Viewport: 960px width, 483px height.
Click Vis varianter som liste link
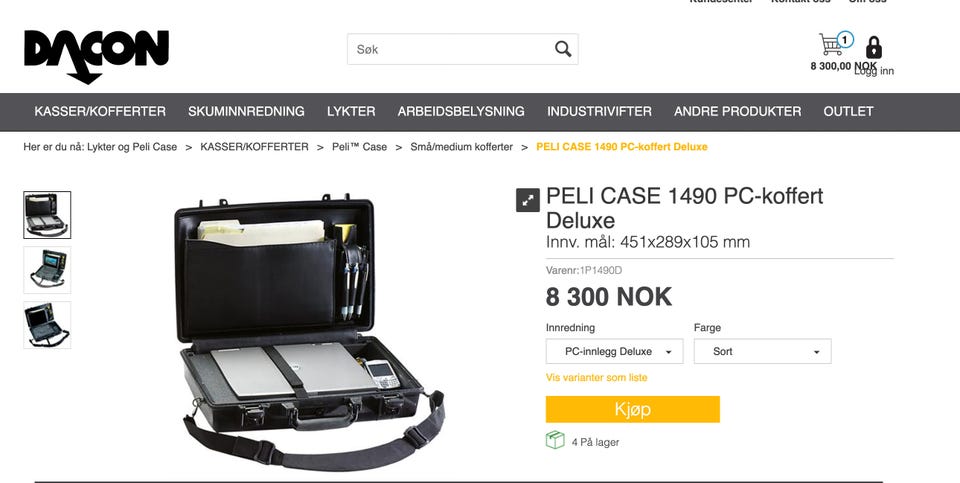coord(596,378)
